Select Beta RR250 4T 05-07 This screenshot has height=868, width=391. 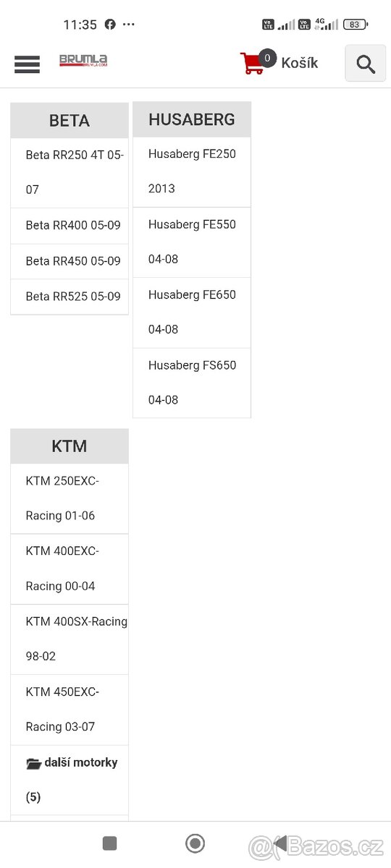tap(70, 173)
